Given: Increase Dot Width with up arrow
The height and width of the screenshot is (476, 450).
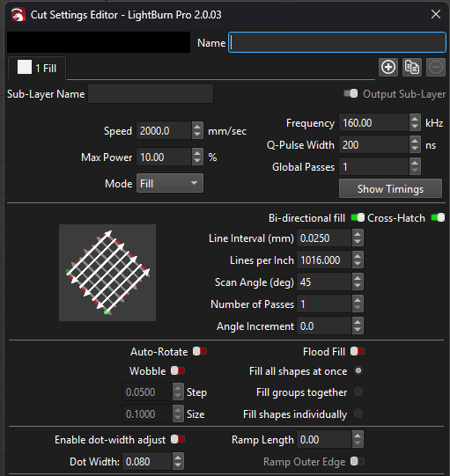Looking at the screenshot, I should point(178,458).
